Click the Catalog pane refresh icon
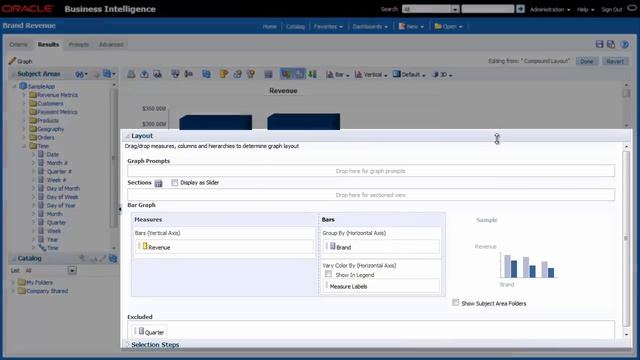 113,258
